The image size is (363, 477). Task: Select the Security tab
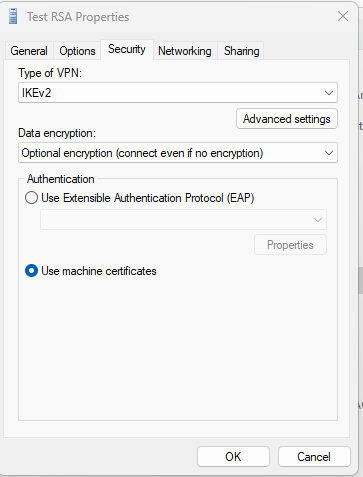click(127, 49)
